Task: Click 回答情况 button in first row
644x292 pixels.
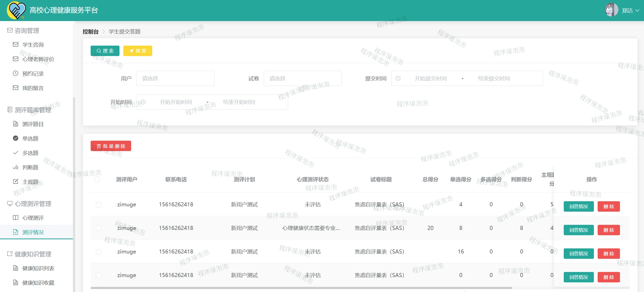Action: point(578,207)
